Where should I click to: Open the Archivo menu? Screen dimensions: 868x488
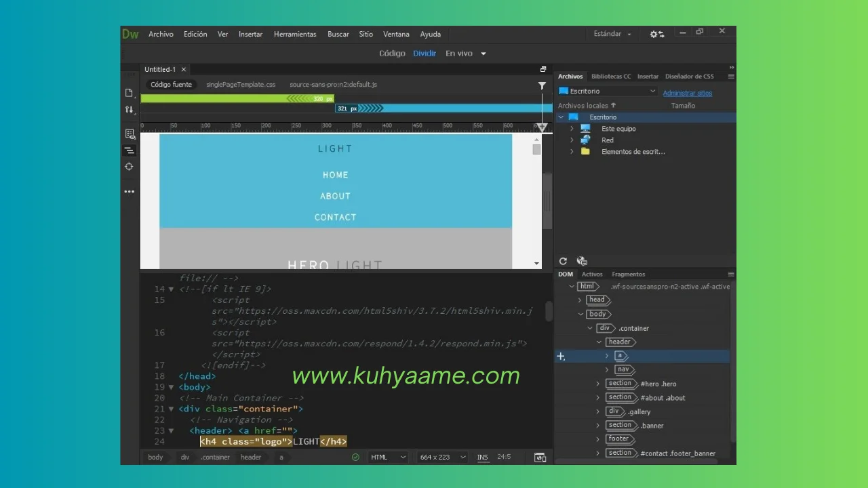pos(161,34)
